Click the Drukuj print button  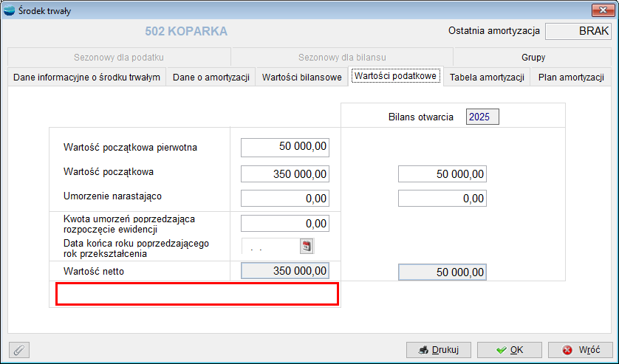(x=439, y=350)
